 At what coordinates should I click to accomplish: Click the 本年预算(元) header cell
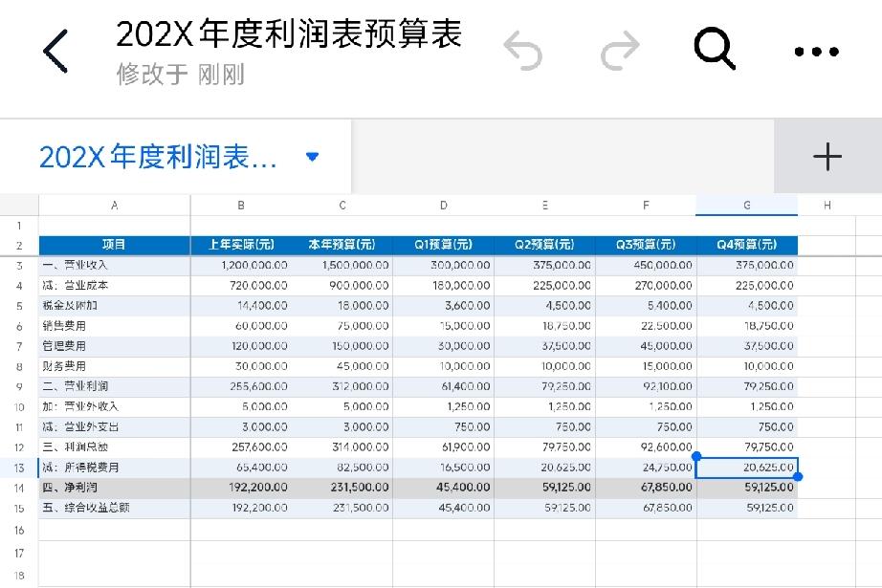(x=342, y=245)
